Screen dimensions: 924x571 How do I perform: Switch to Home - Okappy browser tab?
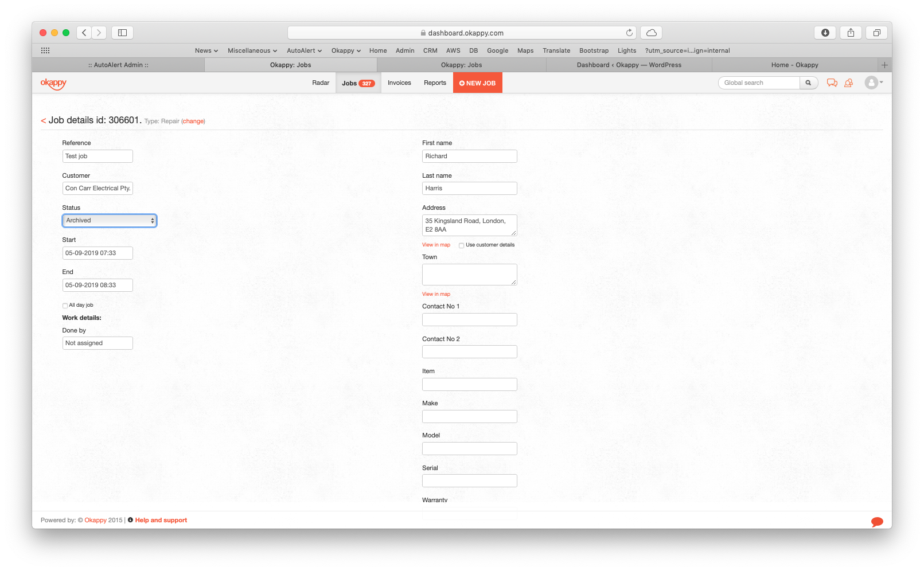click(x=795, y=65)
